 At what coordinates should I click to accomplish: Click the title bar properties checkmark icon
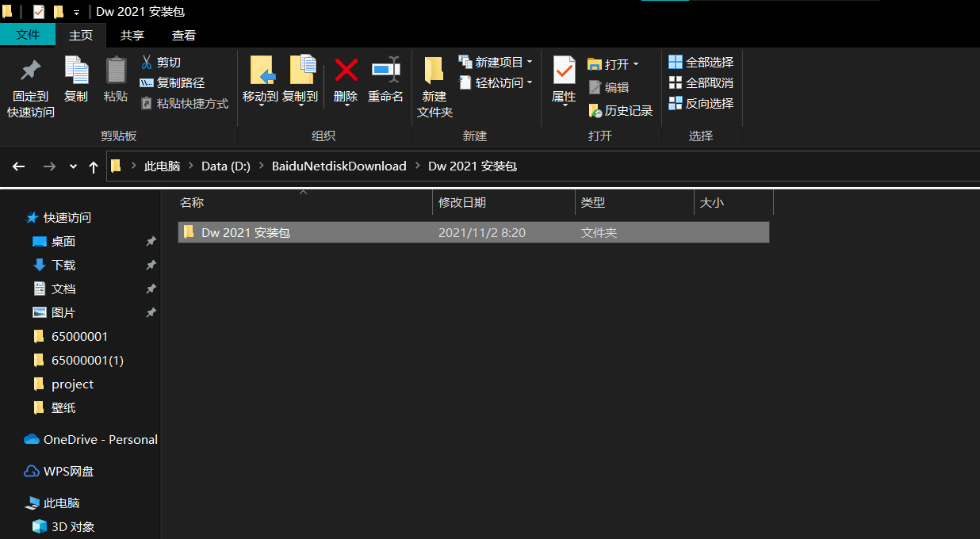[39, 12]
